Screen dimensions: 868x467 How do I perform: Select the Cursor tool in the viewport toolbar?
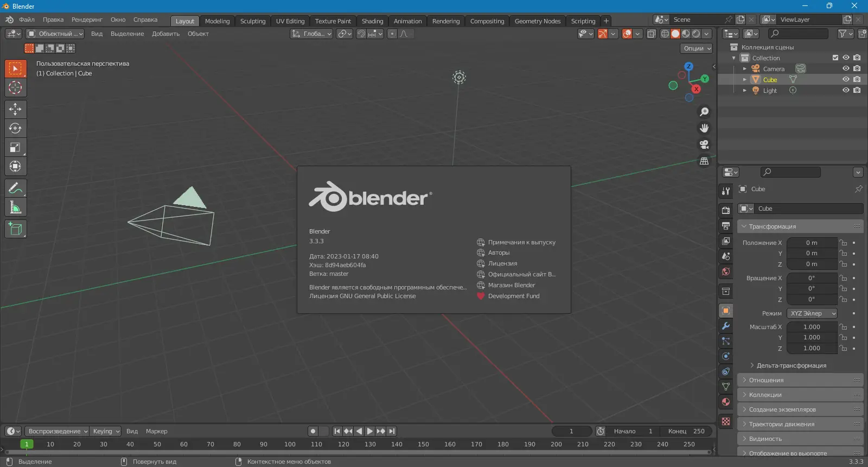point(15,87)
